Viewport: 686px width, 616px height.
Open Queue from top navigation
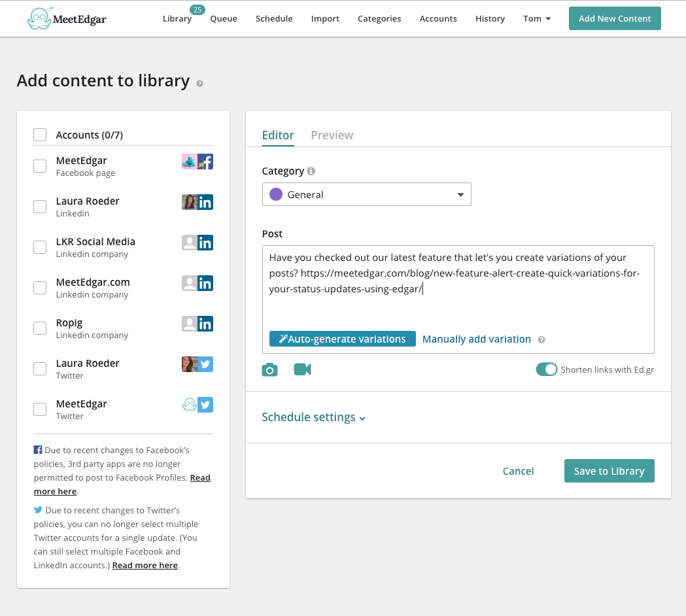pos(224,18)
